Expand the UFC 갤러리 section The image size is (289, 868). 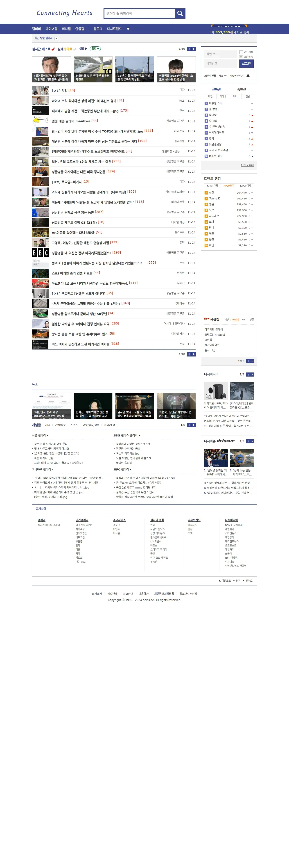point(122,469)
